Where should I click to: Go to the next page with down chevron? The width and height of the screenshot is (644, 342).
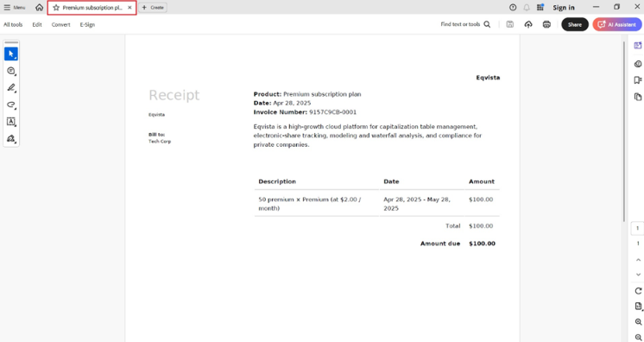point(638,274)
